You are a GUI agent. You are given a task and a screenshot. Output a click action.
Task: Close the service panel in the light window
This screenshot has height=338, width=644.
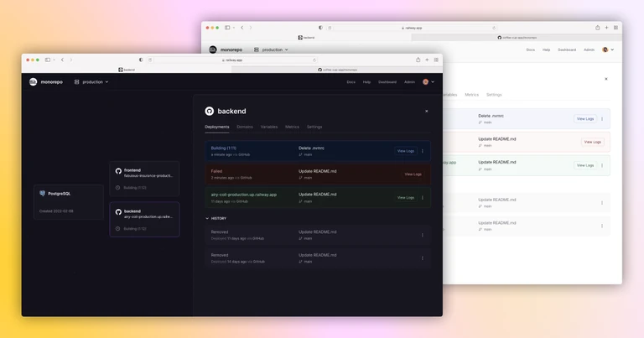[605, 79]
